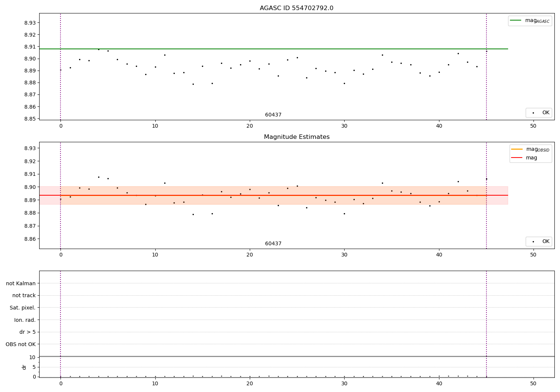Click the 8.90 tick in the middle plot
The height and width of the screenshot is (392, 560).
point(30,187)
